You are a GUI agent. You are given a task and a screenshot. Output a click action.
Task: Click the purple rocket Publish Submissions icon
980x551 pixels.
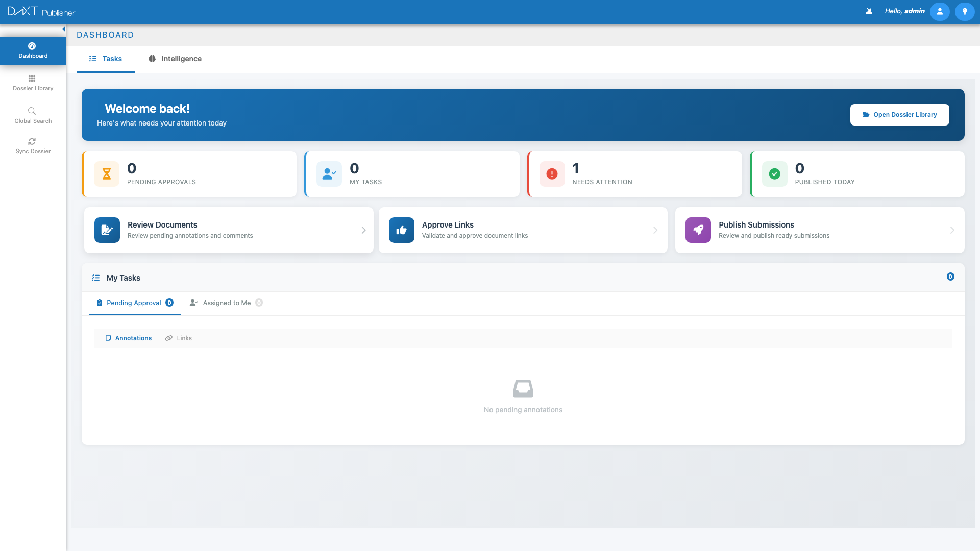(x=698, y=230)
